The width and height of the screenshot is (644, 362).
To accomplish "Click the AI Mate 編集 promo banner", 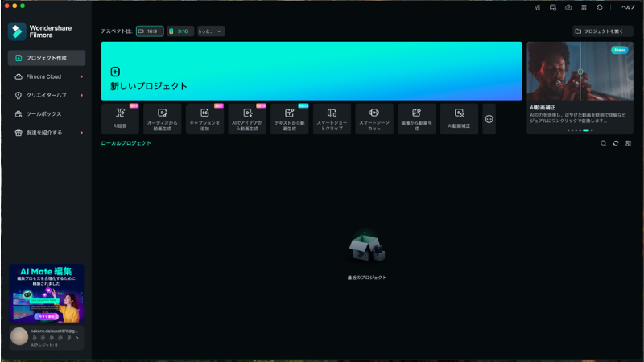I will (47, 294).
